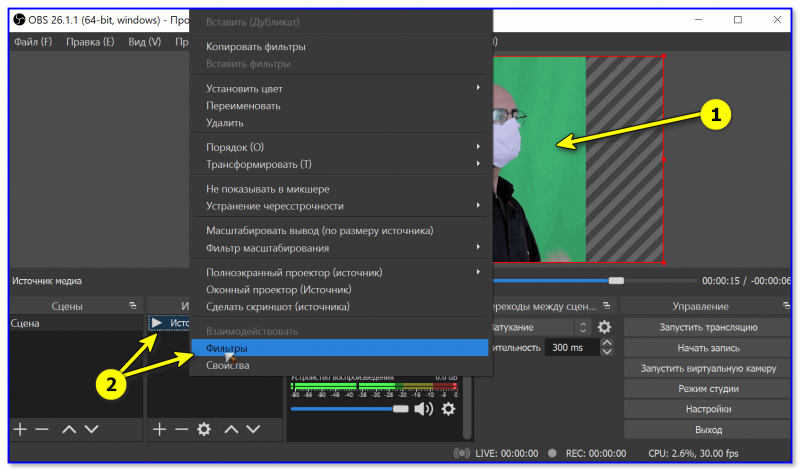Choose Копировать фильтры from context menu

[x=340, y=46]
